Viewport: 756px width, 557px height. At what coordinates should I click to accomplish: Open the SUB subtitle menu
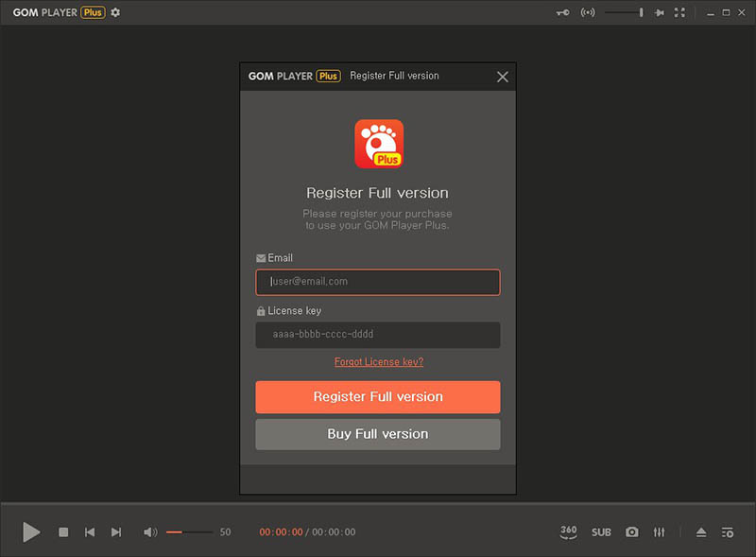tap(601, 532)
